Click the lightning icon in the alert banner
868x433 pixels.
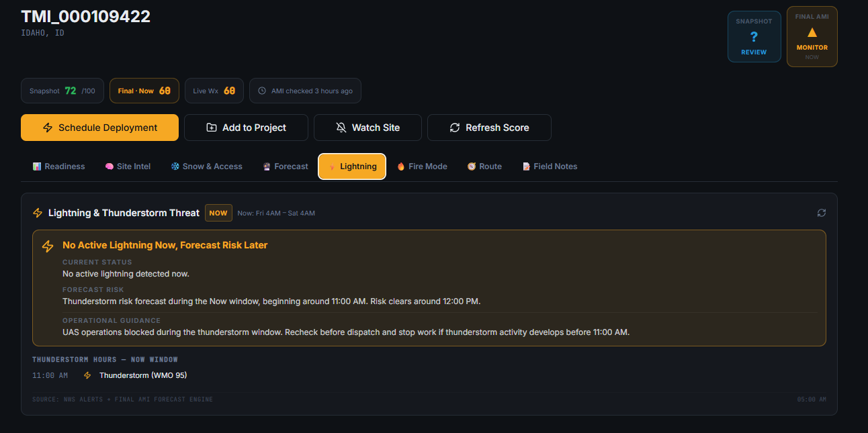pyautogui.click(x=48, y=246)
